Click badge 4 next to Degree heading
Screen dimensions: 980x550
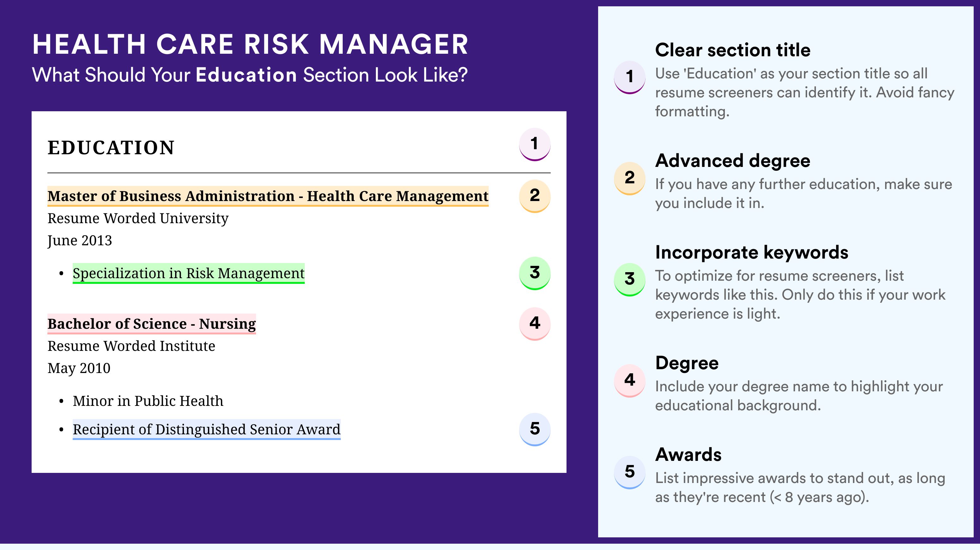click(630, 380)
